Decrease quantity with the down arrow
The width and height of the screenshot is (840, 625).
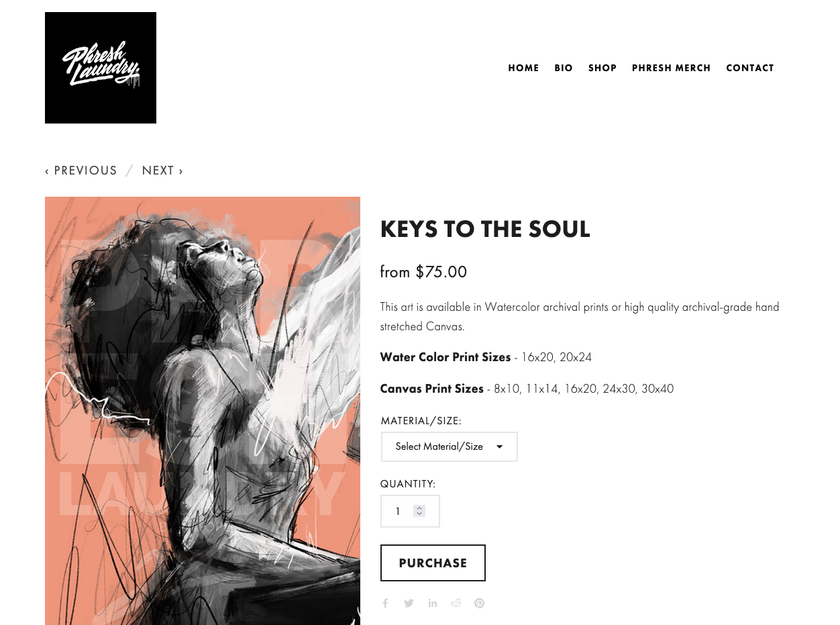(419, 514)
